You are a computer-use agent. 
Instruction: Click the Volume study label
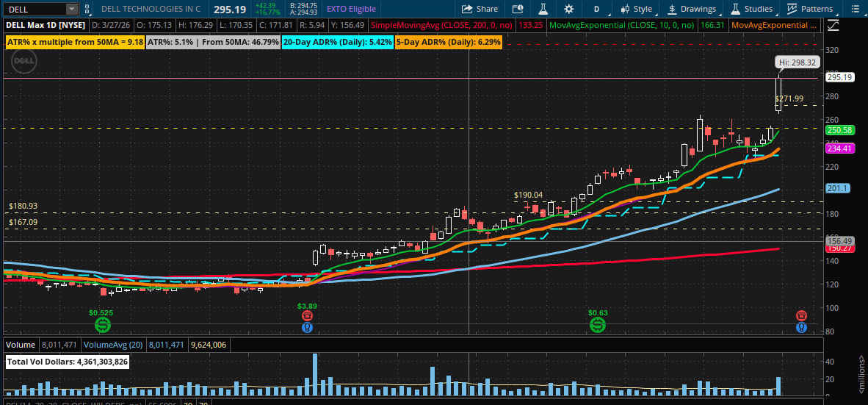click(x=21, y=345)
